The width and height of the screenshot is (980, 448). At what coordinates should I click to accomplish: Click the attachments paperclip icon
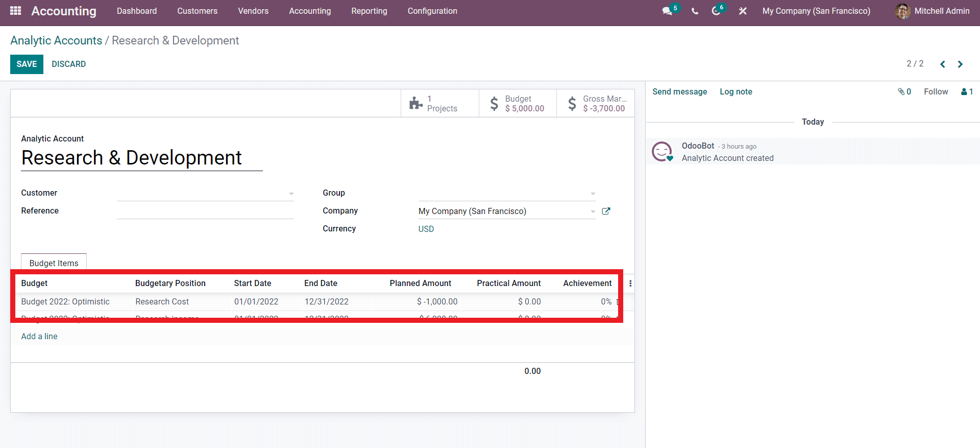901,92
